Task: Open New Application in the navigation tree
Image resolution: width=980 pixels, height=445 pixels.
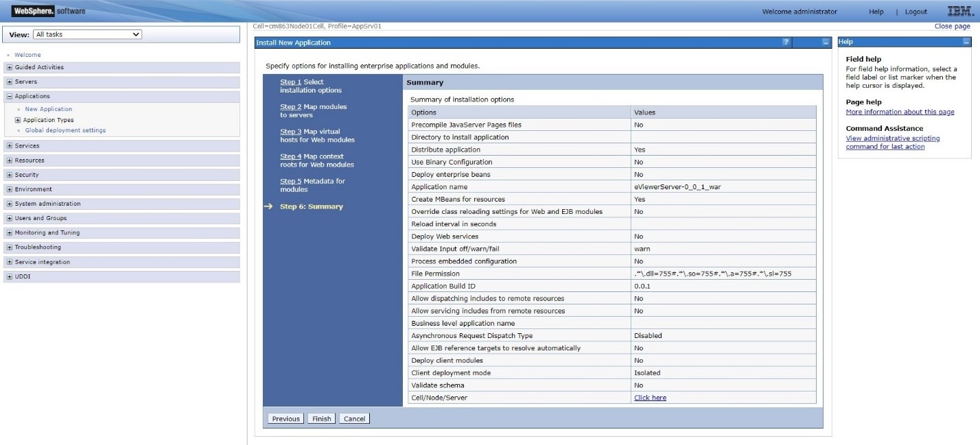Action: point(48,109)
